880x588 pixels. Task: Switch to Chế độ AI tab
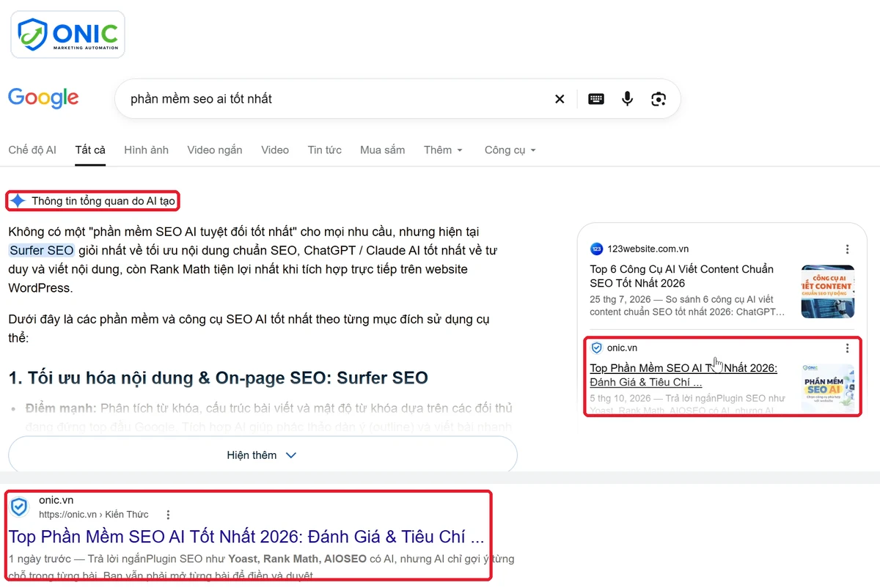[x=32, y=150]
